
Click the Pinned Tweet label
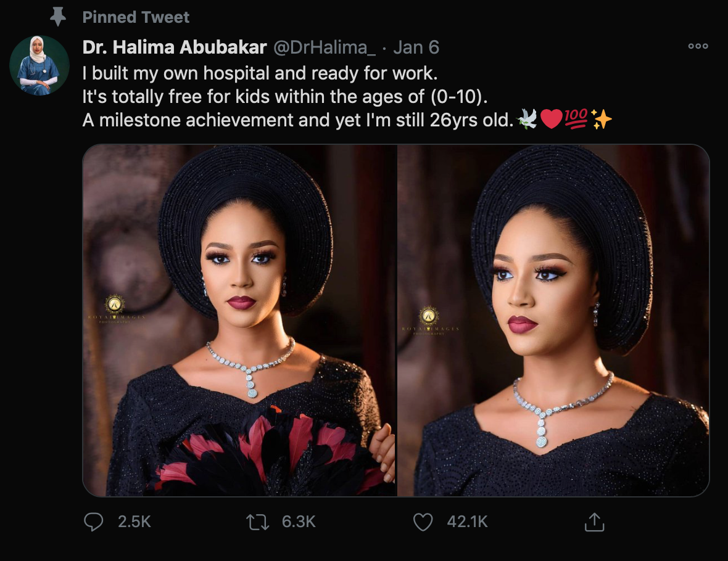[136, 17]
